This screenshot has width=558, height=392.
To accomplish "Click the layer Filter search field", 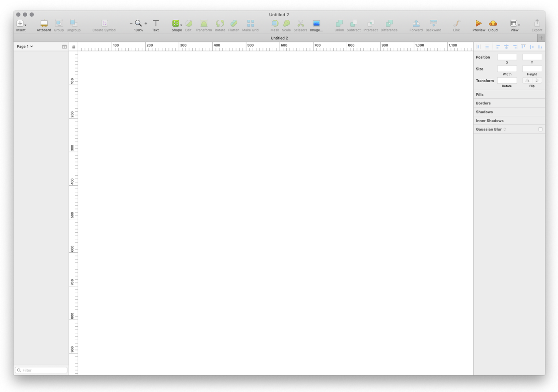I will click(x=41, y=370).
